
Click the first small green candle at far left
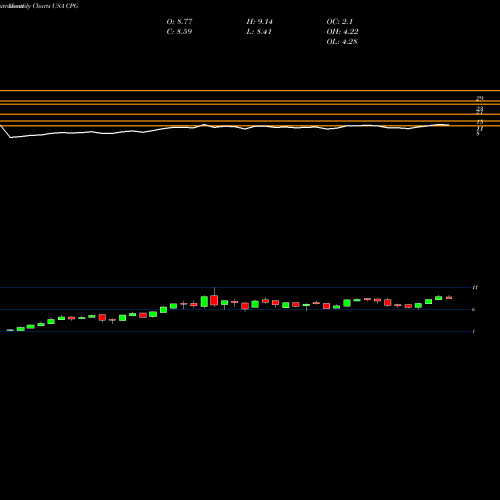tap(10, 330)
